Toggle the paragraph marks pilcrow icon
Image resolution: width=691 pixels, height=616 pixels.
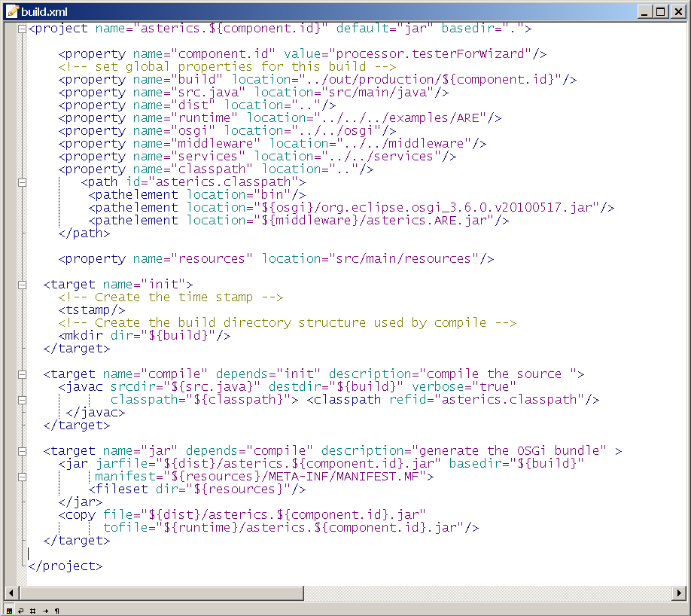pyautogui.click(x=57, y=611)
